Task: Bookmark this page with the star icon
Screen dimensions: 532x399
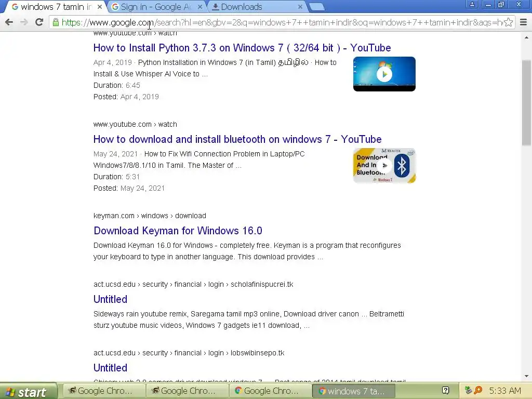Action: 508,22
